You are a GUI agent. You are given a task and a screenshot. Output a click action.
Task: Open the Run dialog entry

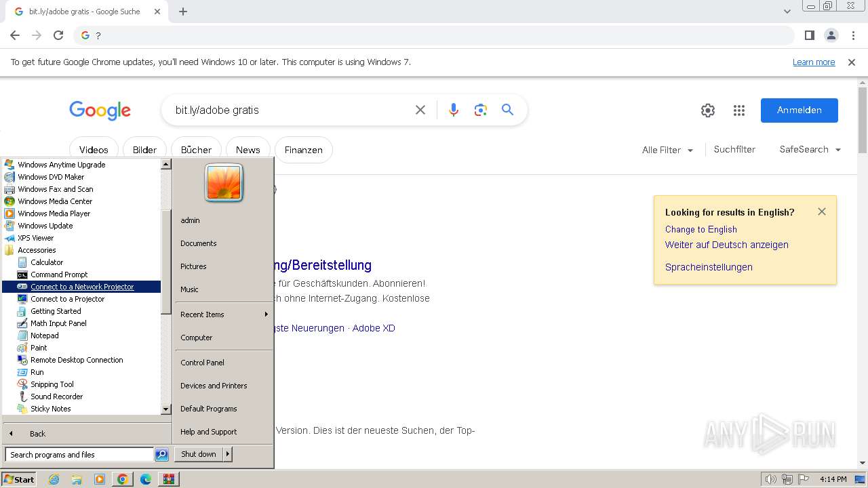(37, 372)
